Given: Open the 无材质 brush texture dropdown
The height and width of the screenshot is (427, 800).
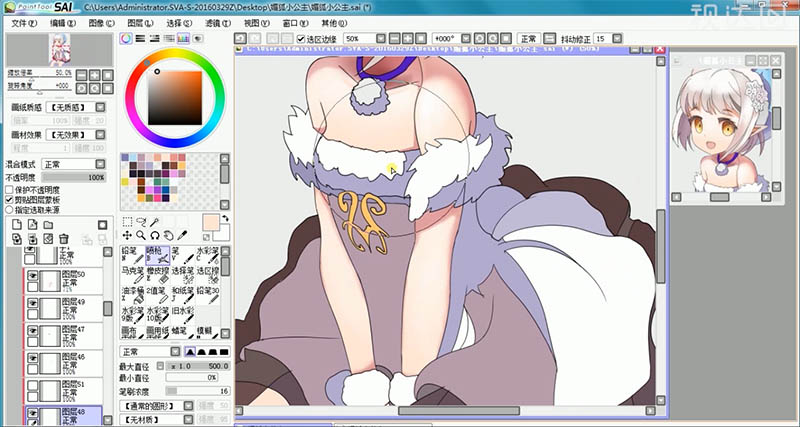Looking at the screenshot, I should click(188, 420).
